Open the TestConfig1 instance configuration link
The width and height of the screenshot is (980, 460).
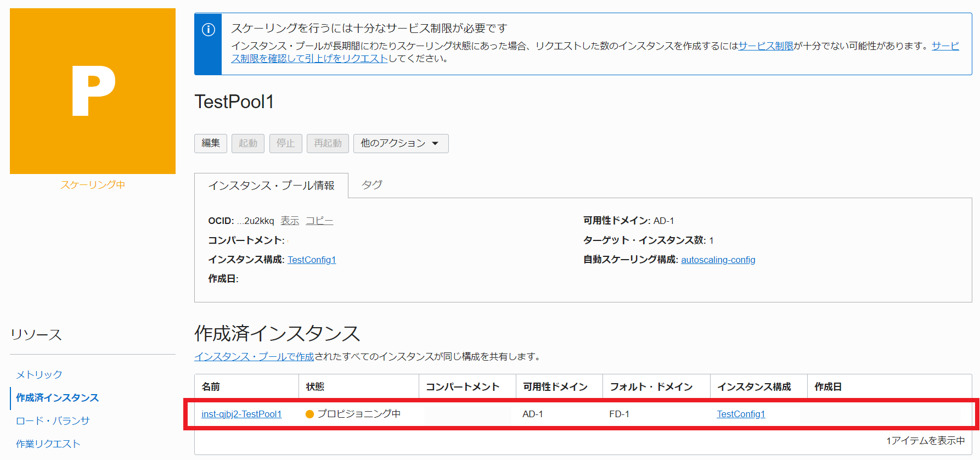click(312, 260)
